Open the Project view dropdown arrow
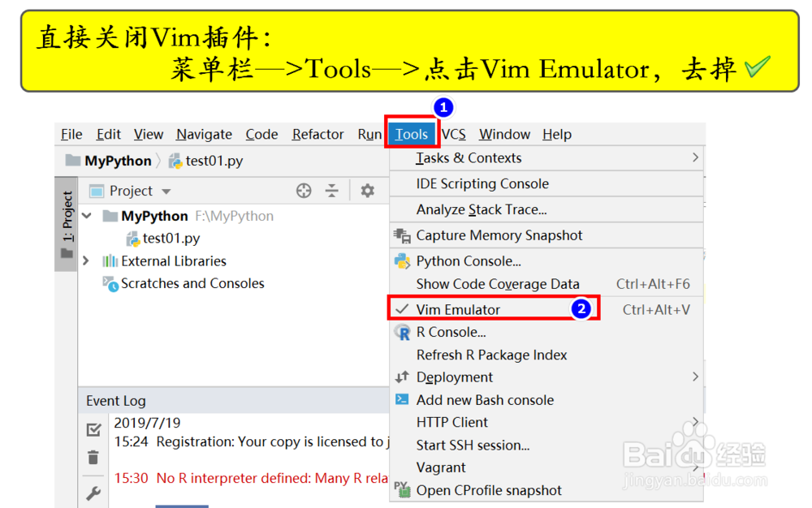Image resolution: width=812 pixels, height=508 pixels. 166,192
